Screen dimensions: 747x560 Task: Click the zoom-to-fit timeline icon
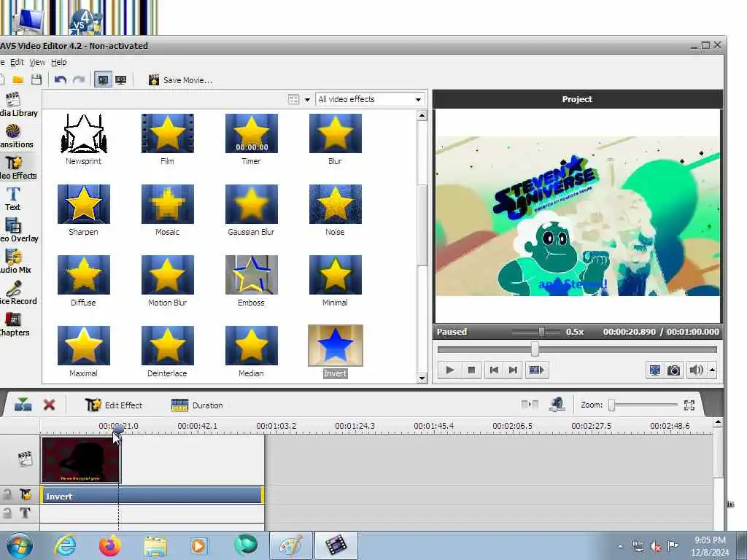689,405
